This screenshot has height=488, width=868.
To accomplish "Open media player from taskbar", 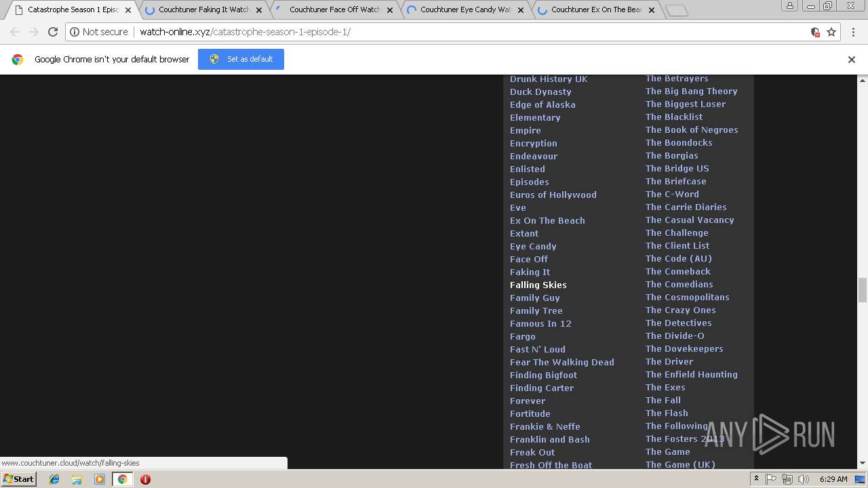I will tap(100, 479).
